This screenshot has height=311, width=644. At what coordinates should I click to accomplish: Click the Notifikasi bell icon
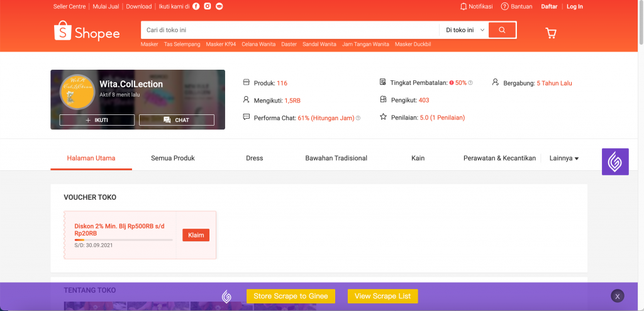tap(464, 6)
